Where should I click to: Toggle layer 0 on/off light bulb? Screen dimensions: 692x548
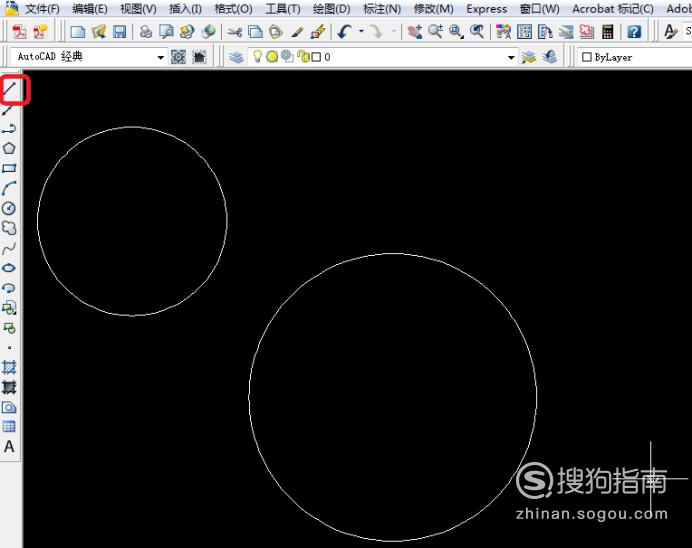point(257,56)
